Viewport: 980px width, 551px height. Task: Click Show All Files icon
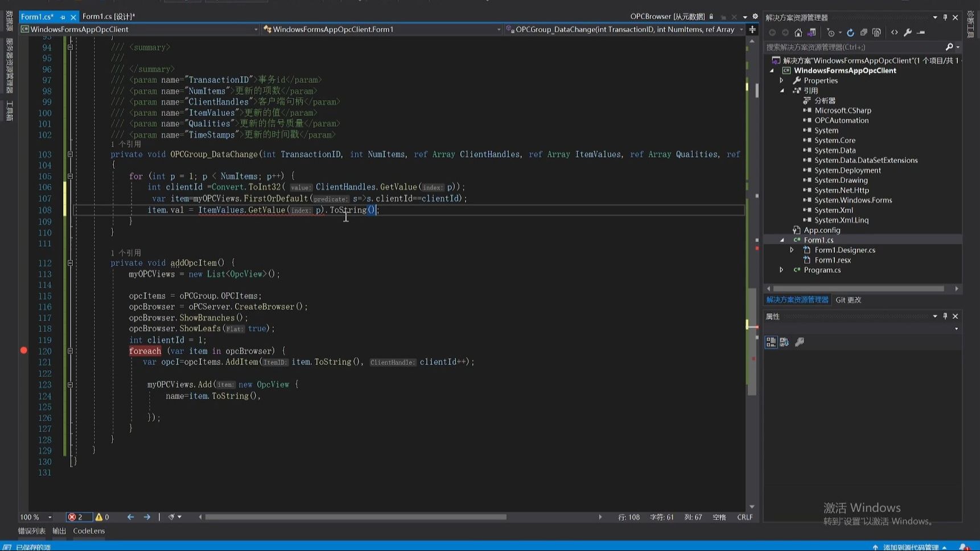[x=876, y=32]
